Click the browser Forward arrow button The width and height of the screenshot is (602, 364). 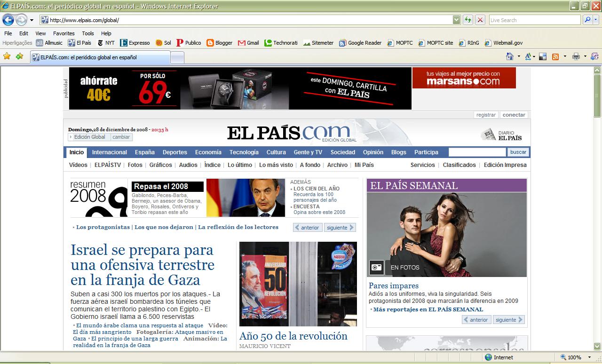tap(21, 20)
